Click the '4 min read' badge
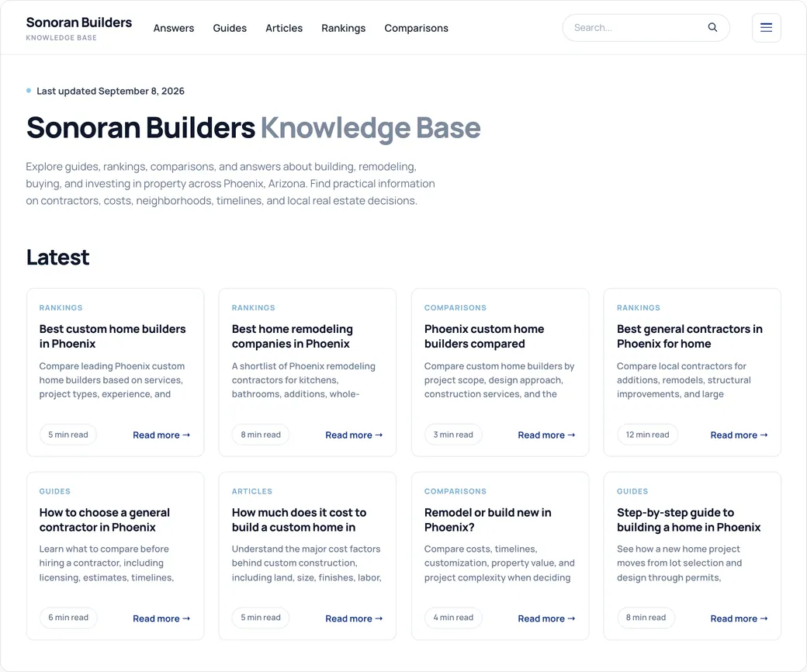The width and height of the screenshot is (807, 672). [453, 618]
